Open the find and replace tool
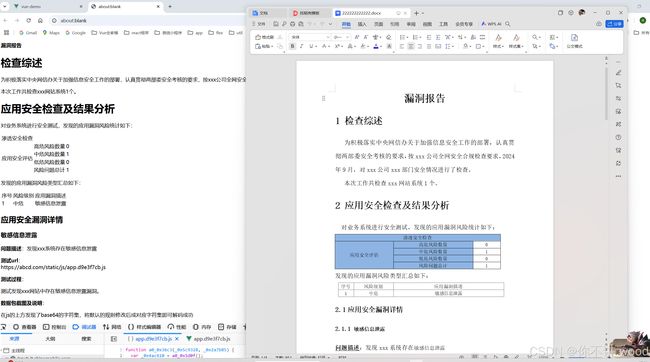Image resolution: width=650 pixels, height=362 pixels. click(536, 37)
